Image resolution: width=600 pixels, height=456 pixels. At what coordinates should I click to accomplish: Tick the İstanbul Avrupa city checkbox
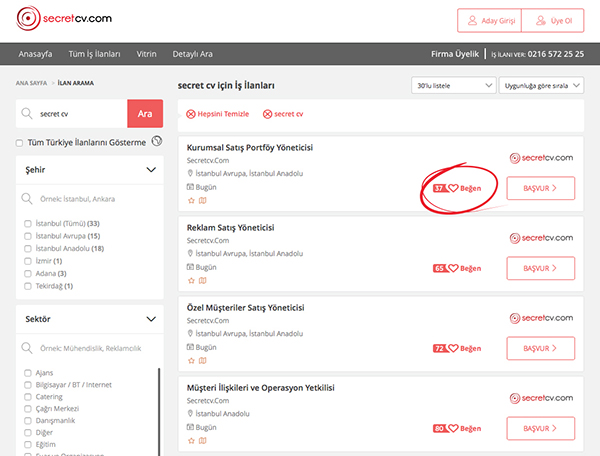(27, 235)
